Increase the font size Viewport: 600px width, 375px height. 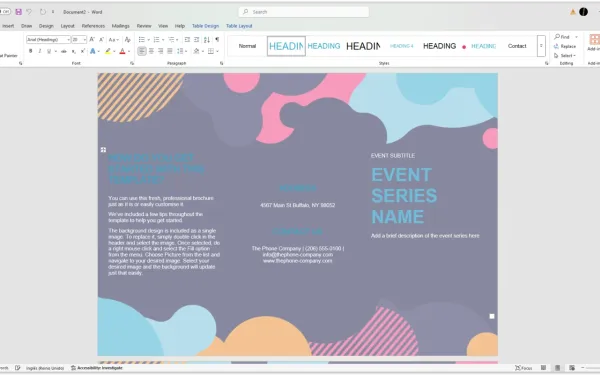click(92, 39)
